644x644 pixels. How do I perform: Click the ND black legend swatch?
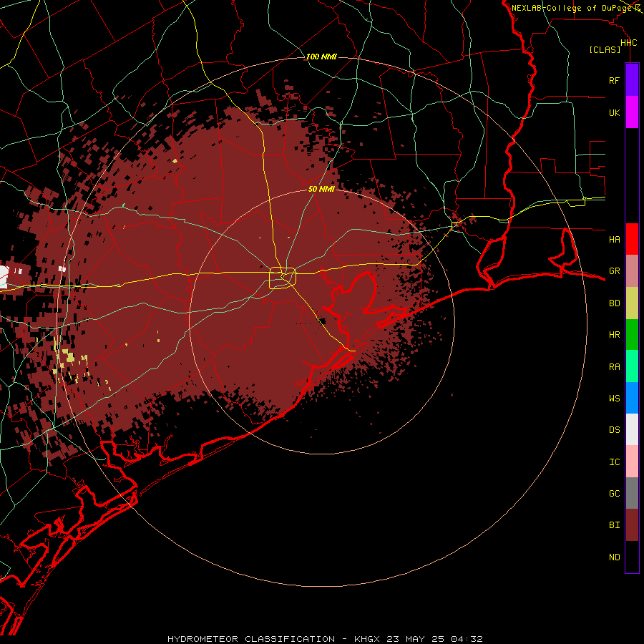632,557
